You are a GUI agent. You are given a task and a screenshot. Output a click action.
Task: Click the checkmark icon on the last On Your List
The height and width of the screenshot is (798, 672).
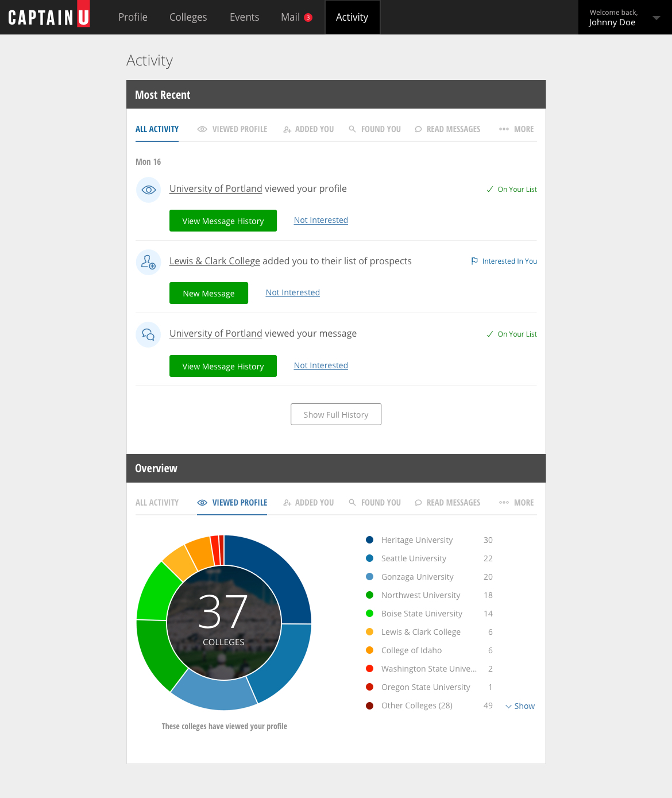click(x=490, y=334)
